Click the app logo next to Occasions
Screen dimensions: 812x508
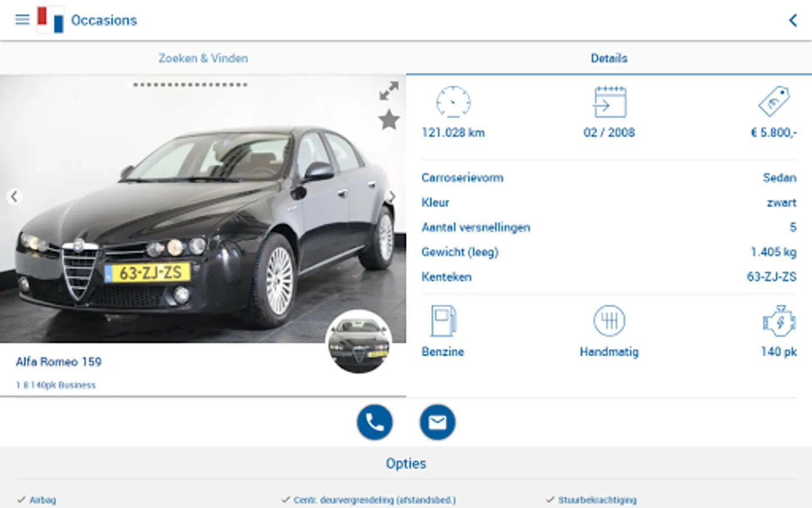click(50, 20)
